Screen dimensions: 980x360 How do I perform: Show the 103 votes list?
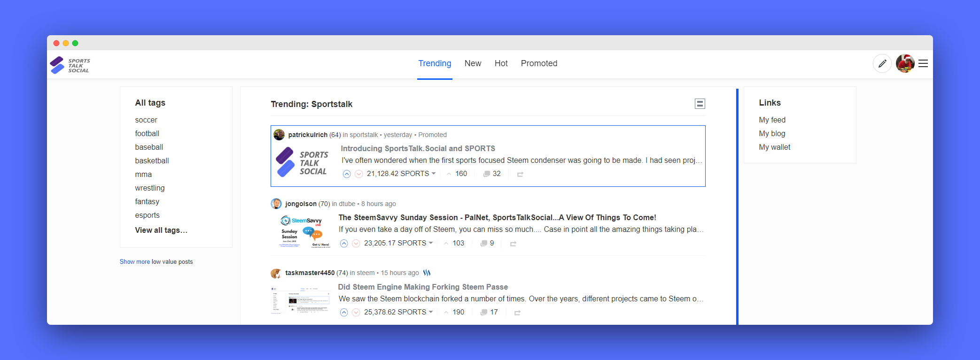(x=454, y=243)
